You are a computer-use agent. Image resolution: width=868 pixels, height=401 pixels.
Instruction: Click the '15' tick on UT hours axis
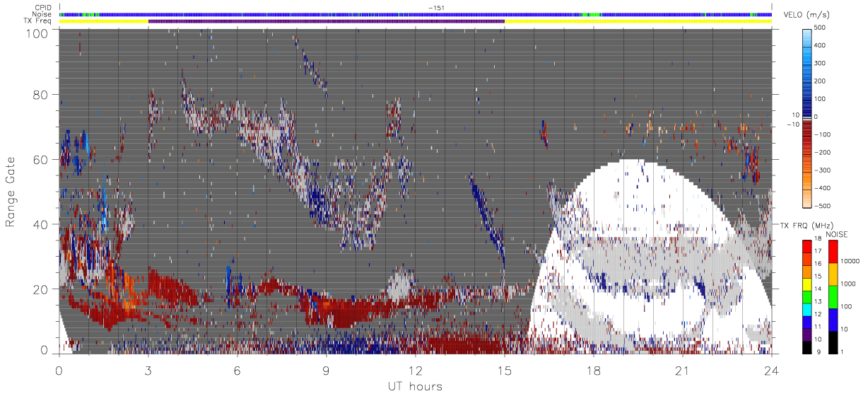504,371
